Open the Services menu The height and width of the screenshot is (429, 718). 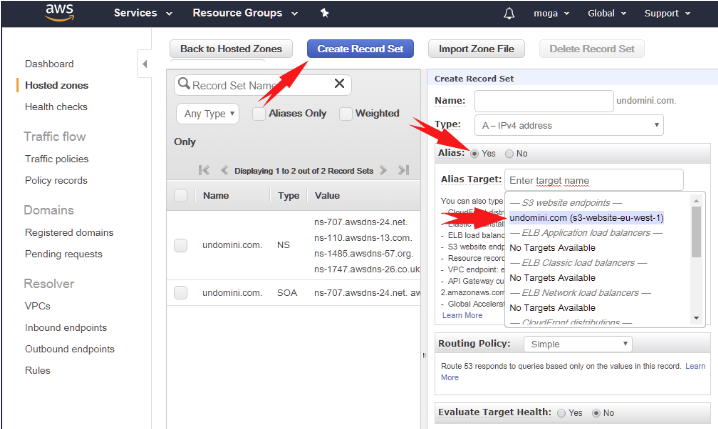click(143, 13)
